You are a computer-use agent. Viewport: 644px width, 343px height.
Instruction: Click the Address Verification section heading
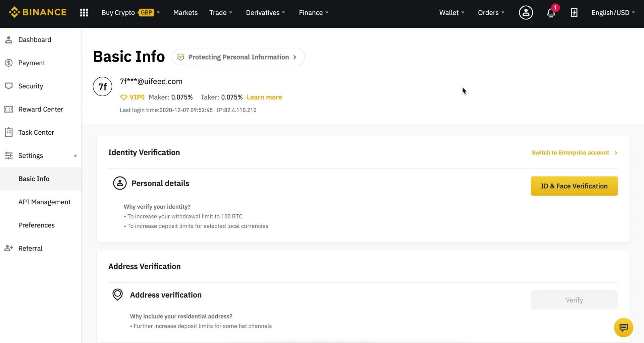144,266
